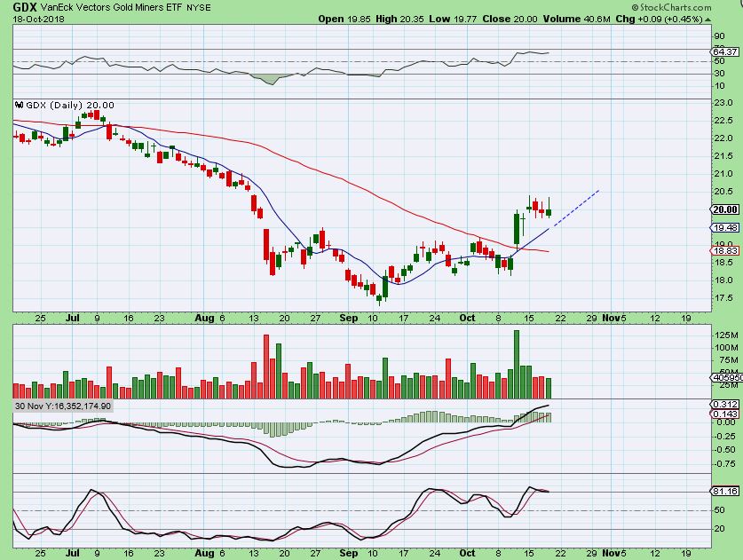Click the candlestick icon beside GDX (Daily)
Screen dimensions: 743x560
(19, 105)
